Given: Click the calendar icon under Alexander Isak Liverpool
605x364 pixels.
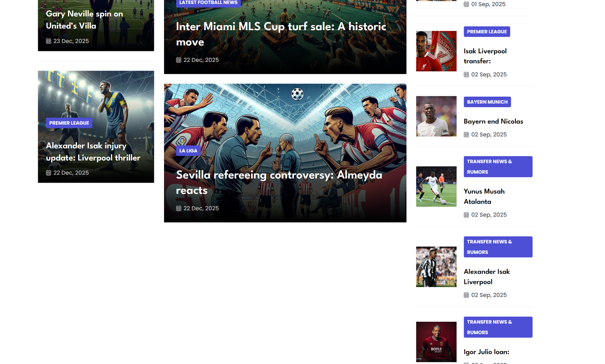Looking at the screenshot, I should click(x=466, y=295).
